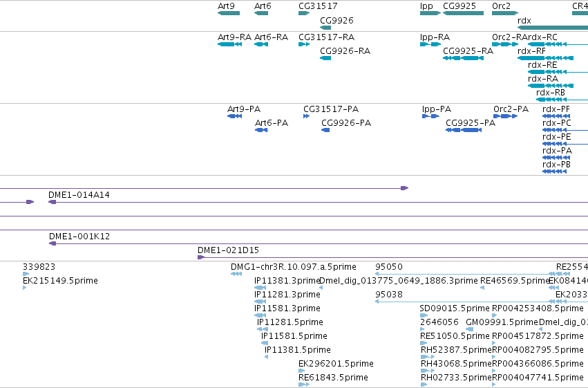The image size is (588, 388).
Task: Select the 95050 feature label
Action: click(389, 267)
